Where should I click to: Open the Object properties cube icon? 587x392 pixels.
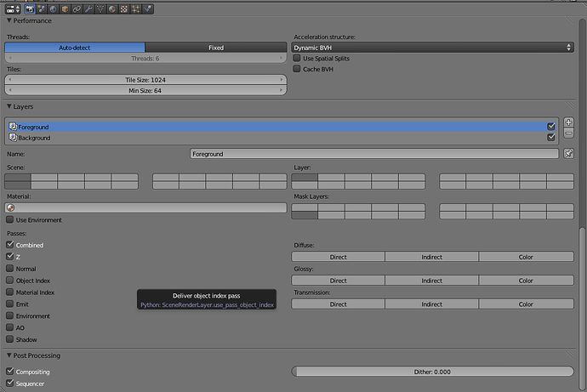click(66, 9)
